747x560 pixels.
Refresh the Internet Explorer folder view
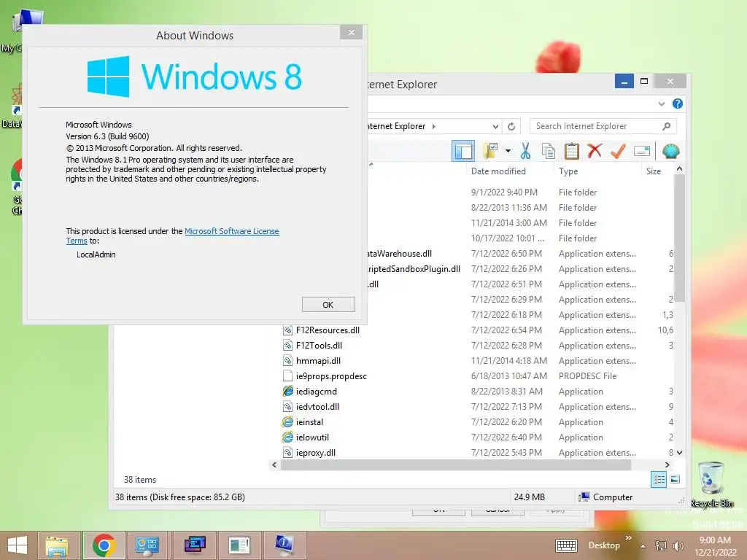pyautogui.click(x=511, y=126)
